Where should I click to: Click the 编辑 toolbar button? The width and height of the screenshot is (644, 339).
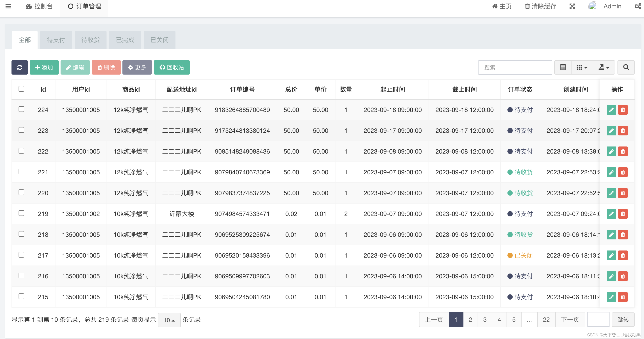pos(75,67)
